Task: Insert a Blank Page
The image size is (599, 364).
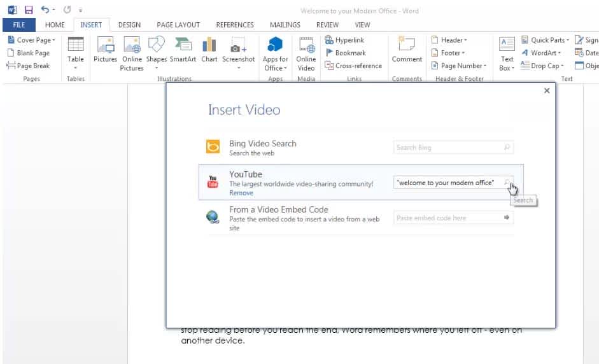Action: coord(29,53)
